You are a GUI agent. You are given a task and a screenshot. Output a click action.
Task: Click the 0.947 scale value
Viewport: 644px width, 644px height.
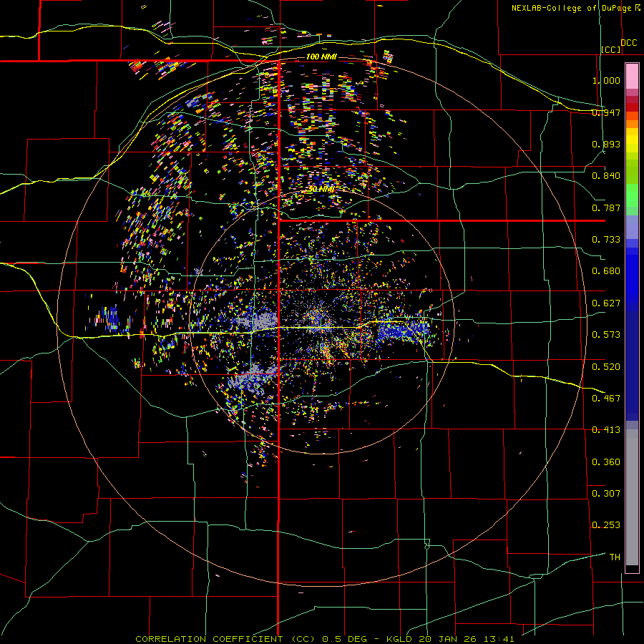[x=606, y=112]
